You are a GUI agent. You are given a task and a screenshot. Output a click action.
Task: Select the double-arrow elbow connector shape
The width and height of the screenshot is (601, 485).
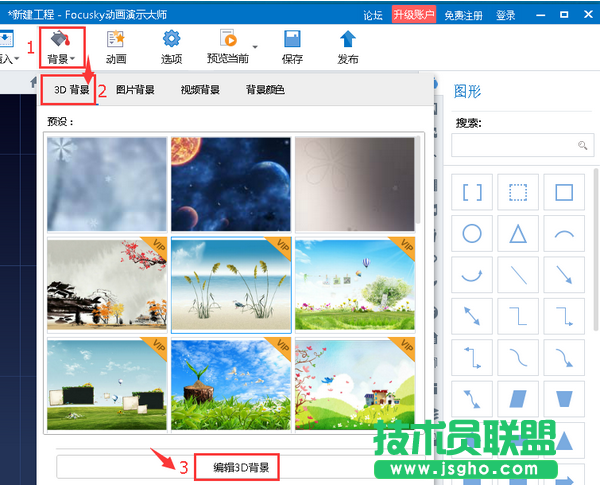[472, 357]
